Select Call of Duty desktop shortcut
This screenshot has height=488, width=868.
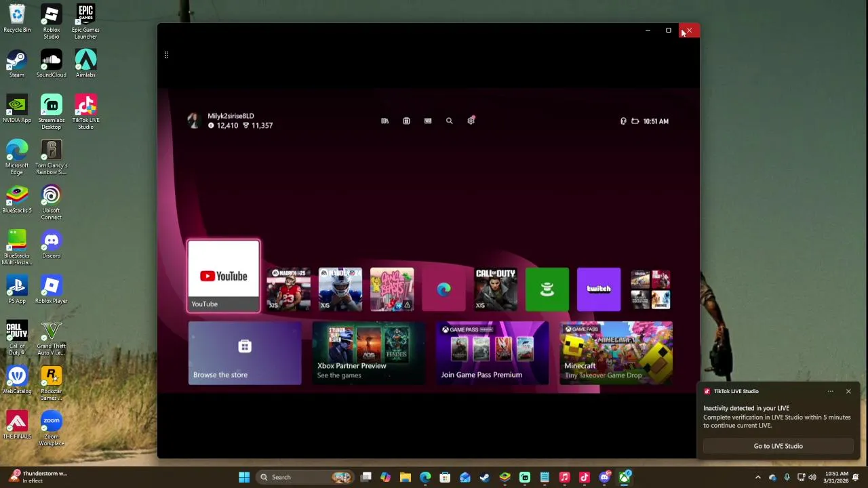pos(17,338)
